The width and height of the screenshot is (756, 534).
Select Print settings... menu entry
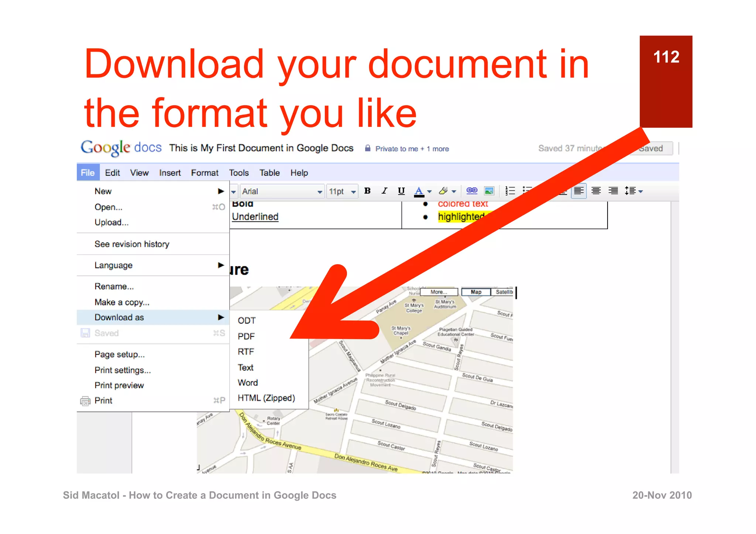(x=153, y=370)
